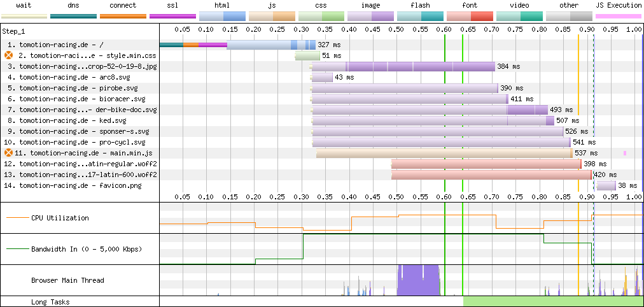Image resolution: width=644 pixels, height=307 pixels.
Task: Click the Browser Main Thread label
Action: click(67, 280)
